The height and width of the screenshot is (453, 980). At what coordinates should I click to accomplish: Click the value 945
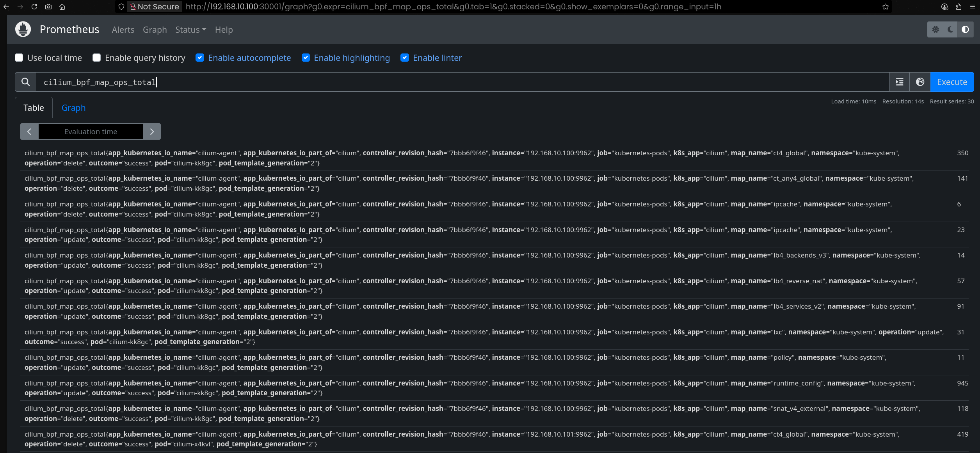962,383
